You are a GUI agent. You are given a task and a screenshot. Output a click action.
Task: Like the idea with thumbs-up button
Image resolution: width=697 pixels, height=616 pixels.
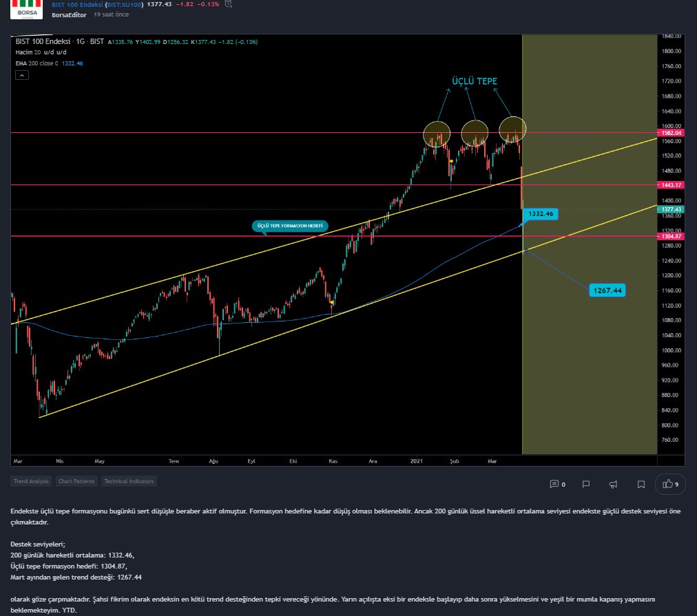[x=670, y=484]
